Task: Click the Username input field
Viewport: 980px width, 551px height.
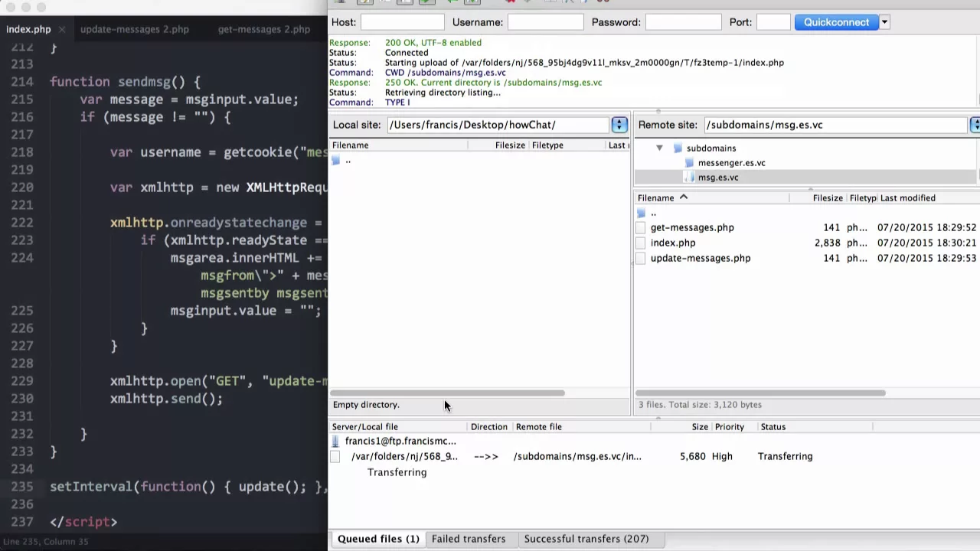Action: pyautogui.click(x=546, y=22)
